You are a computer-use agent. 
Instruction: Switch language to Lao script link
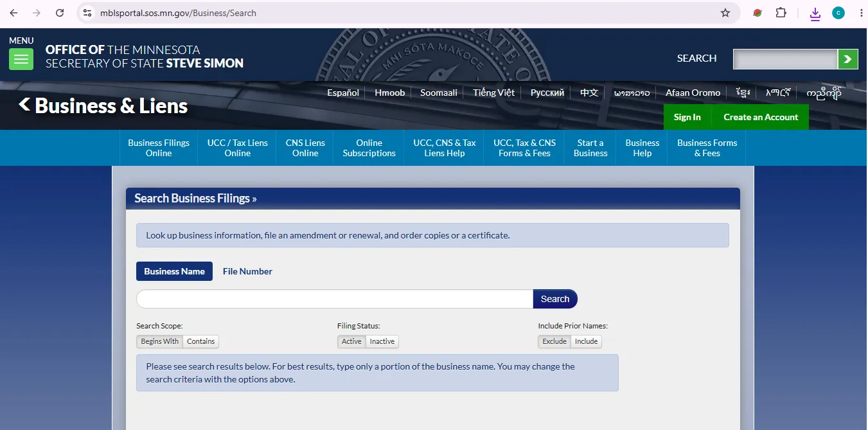click(632, 93)
